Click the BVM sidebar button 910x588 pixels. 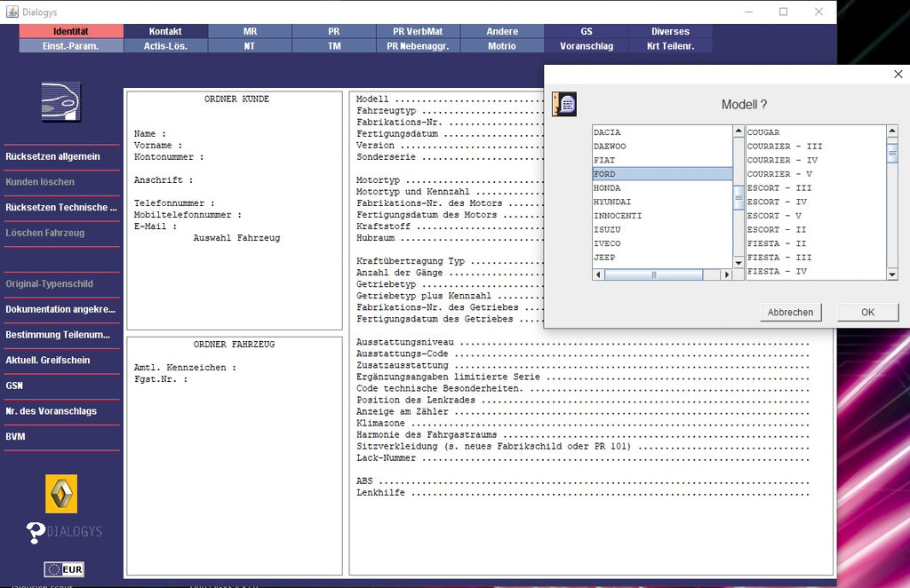pyautogui.click(x=61, y=437)
